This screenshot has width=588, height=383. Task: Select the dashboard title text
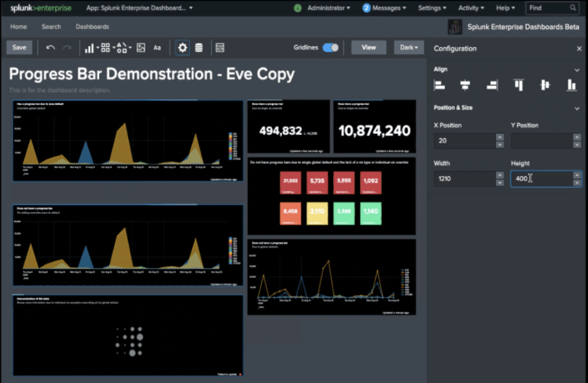pyautogui.click(x=152, y=74)
